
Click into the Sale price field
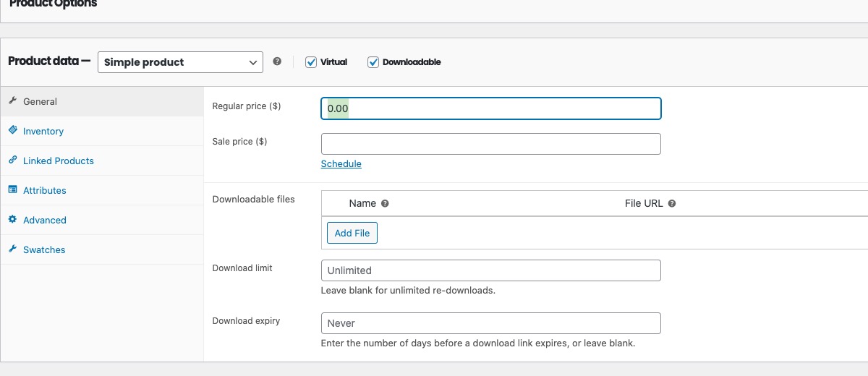pos(490,144)
